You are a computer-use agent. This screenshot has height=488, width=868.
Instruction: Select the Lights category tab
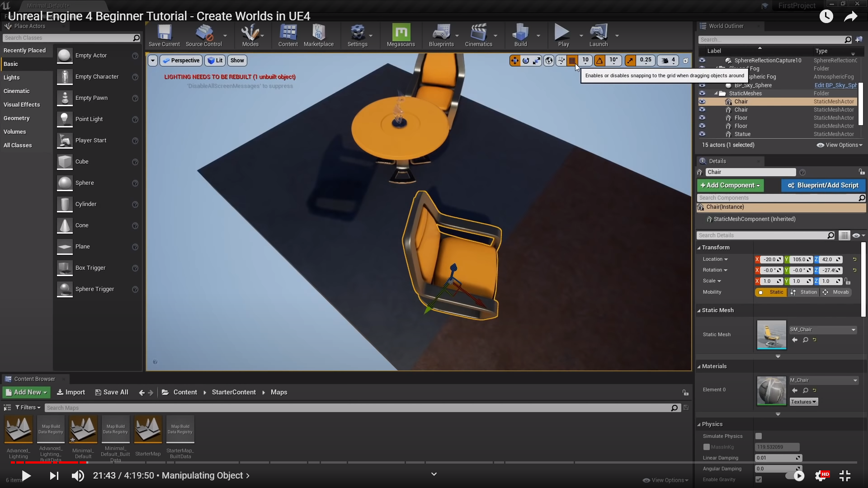coord(12,77)
